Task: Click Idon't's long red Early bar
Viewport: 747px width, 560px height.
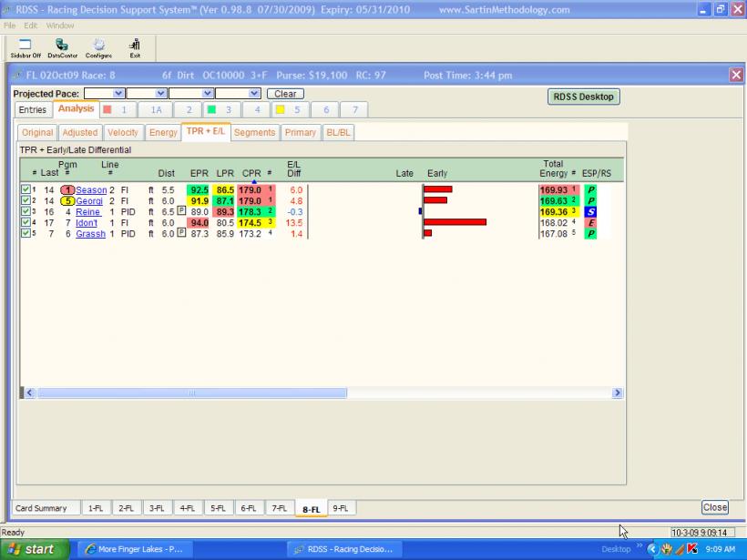Action: point(455,222)
